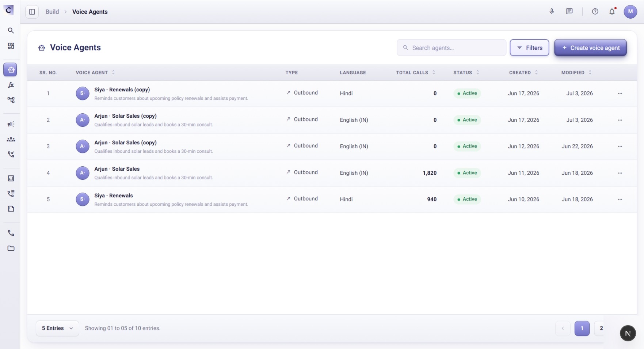The image size is (644, 349).
Task: Open the workflow tree sidebar icon
Action: (x=11, y=100)
